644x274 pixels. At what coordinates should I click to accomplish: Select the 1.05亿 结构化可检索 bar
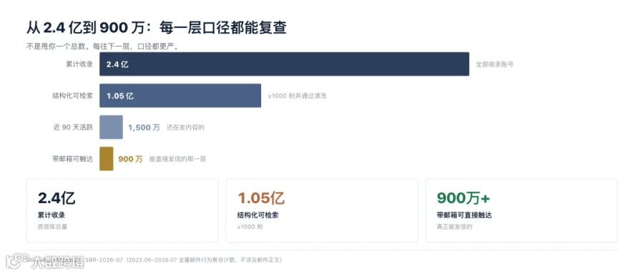(x=180, y=96)
